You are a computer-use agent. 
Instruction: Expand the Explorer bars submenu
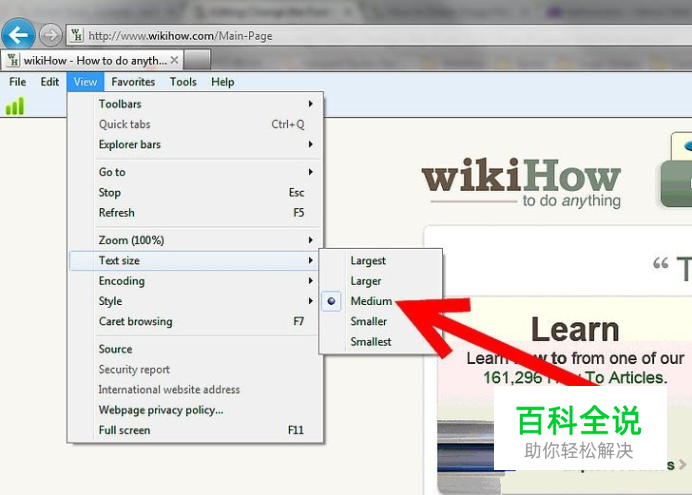point(196,145)
